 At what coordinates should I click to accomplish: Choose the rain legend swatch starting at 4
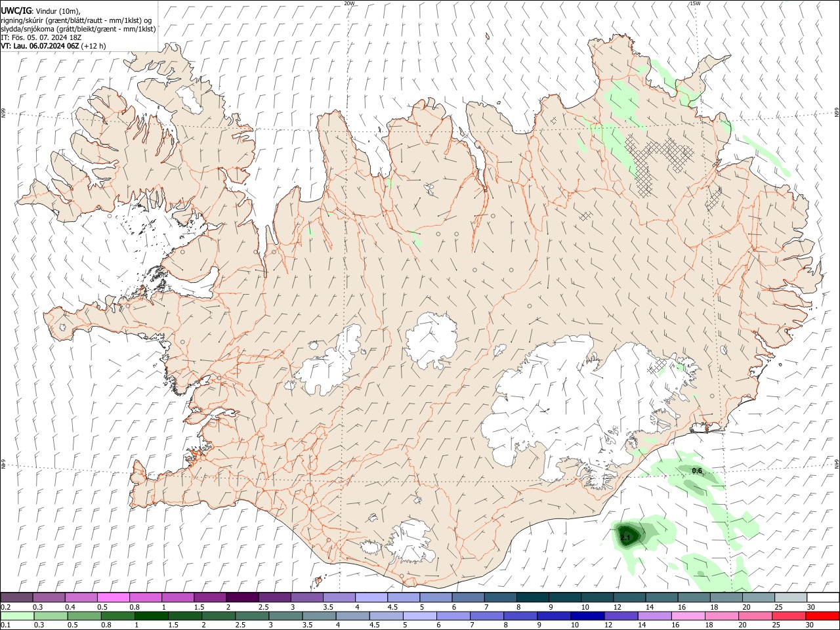[x=353, y=616]
